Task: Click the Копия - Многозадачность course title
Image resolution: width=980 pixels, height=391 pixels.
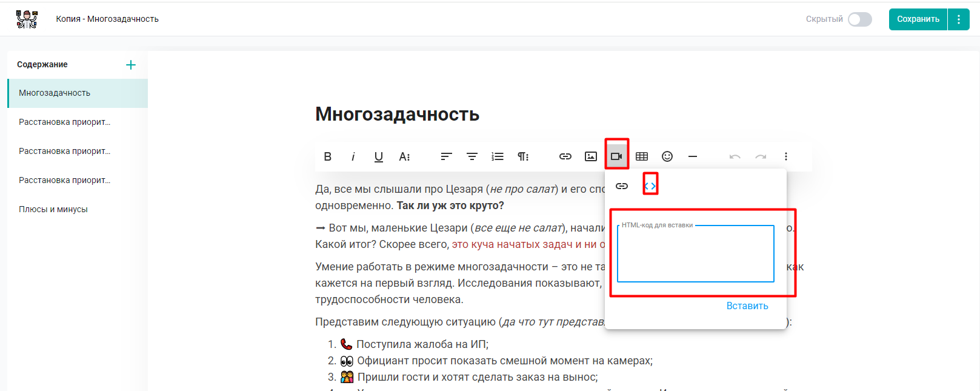Action: click(107, 19)
